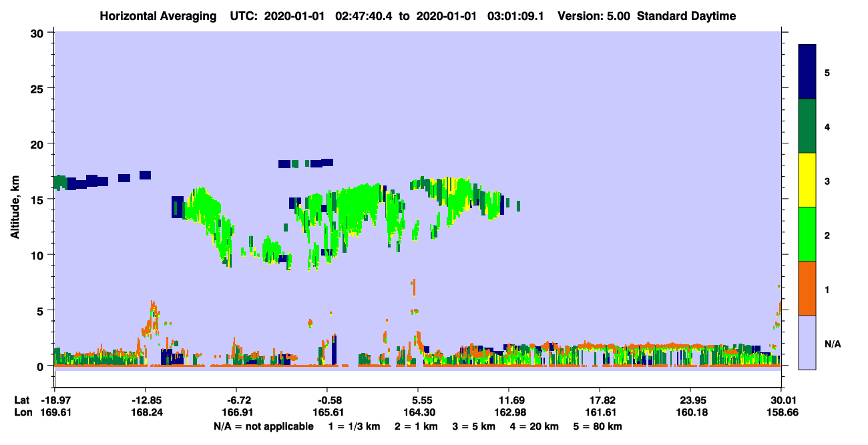
Task: Click the colorbar label 3
Action: coord(827,181)
